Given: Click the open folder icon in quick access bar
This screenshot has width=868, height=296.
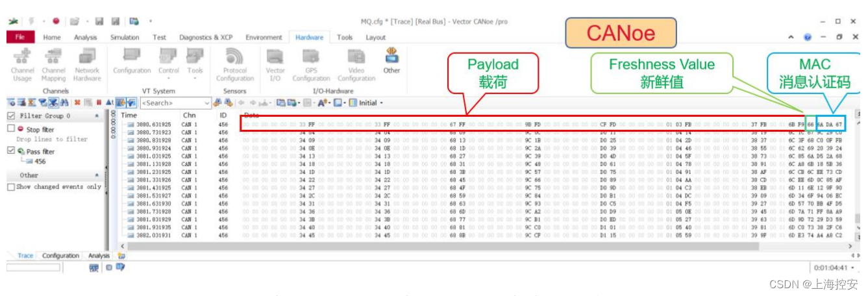Looking at the screenshot, I should (x=75, y=21).
